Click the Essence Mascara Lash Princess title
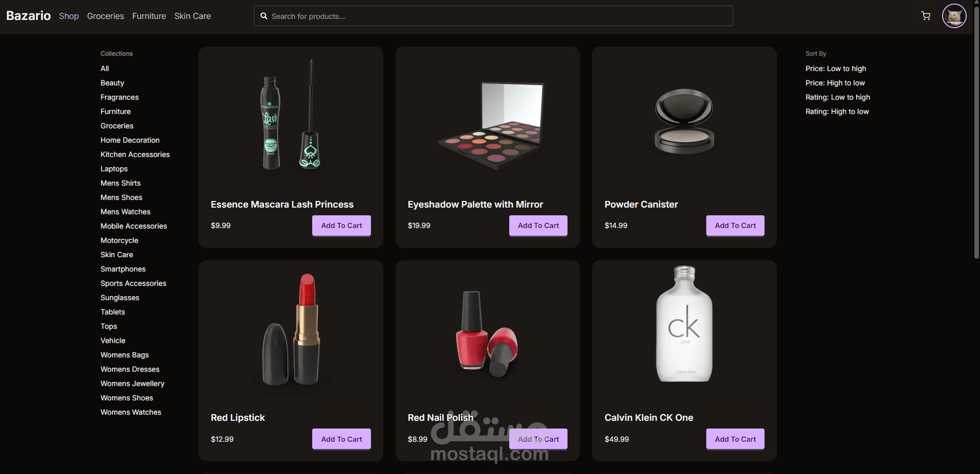 [282, 205]
